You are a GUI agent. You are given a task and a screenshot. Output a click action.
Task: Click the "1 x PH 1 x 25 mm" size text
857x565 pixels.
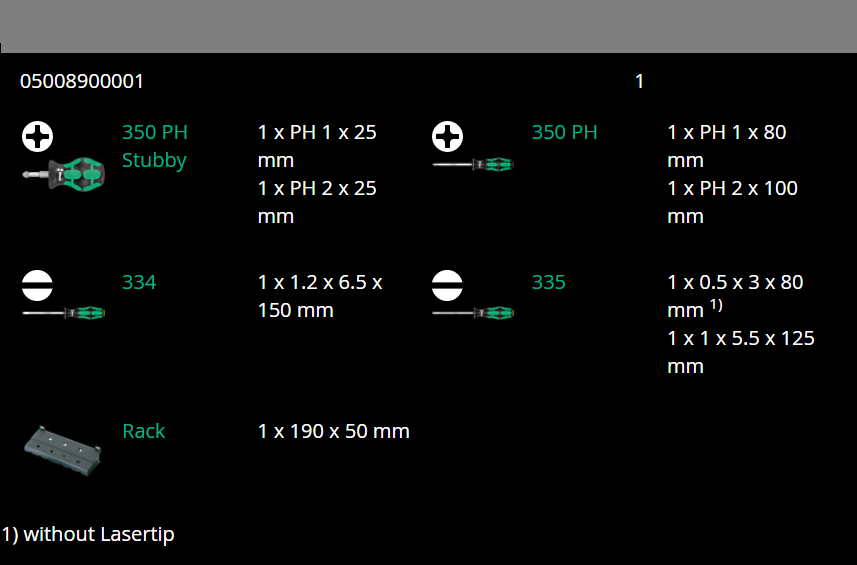point(317,146)
